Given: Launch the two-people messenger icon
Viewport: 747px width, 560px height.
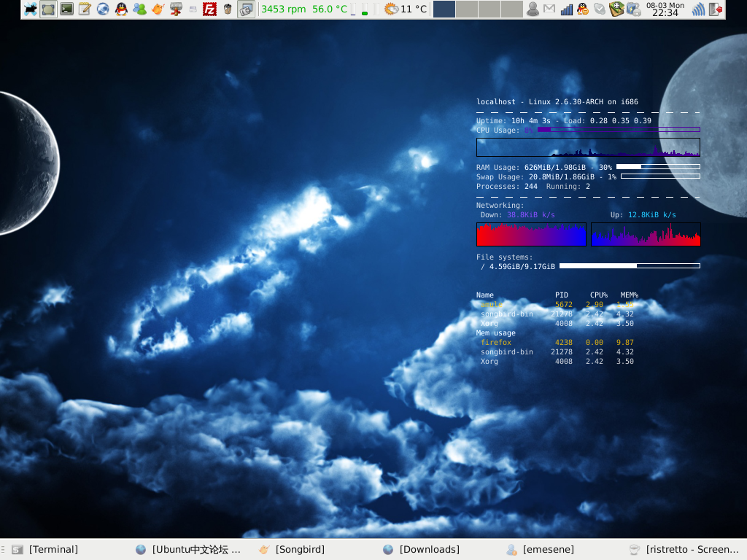Looking at the screenshot, I should coord(139,9).
